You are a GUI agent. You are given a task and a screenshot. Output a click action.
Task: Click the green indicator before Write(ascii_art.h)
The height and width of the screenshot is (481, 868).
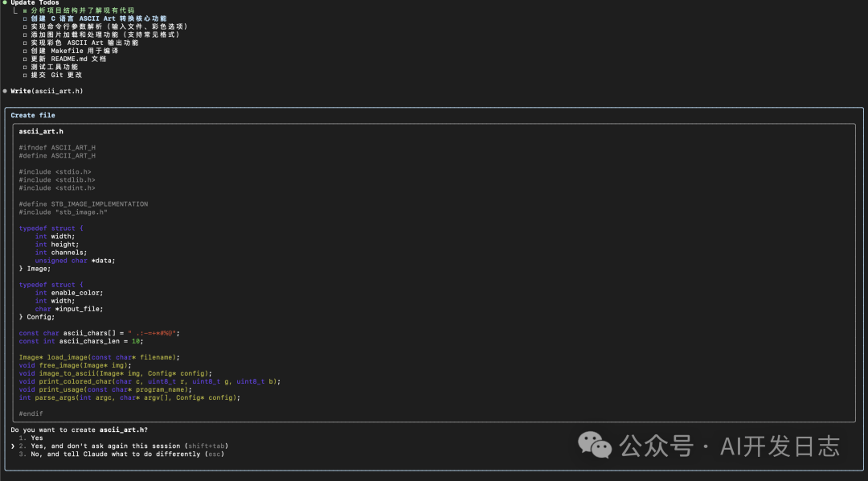point(6,91)
